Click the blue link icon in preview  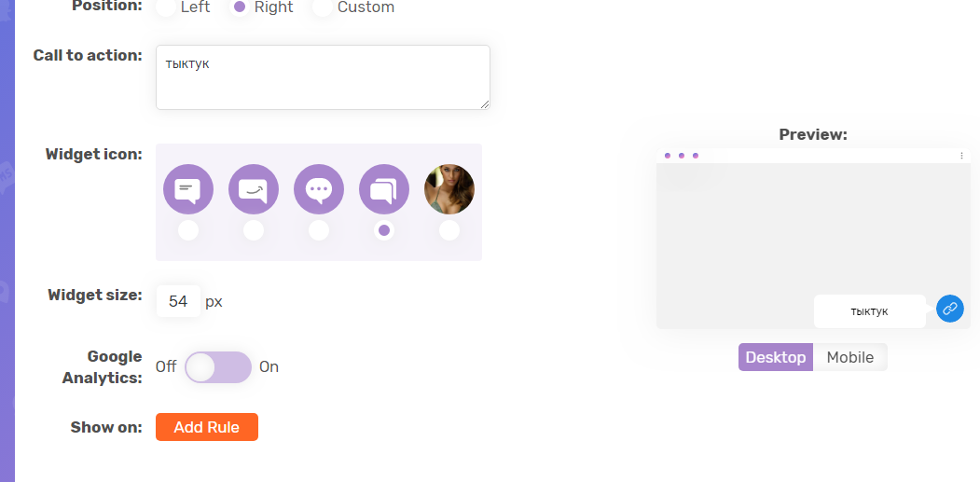point(949,309)
